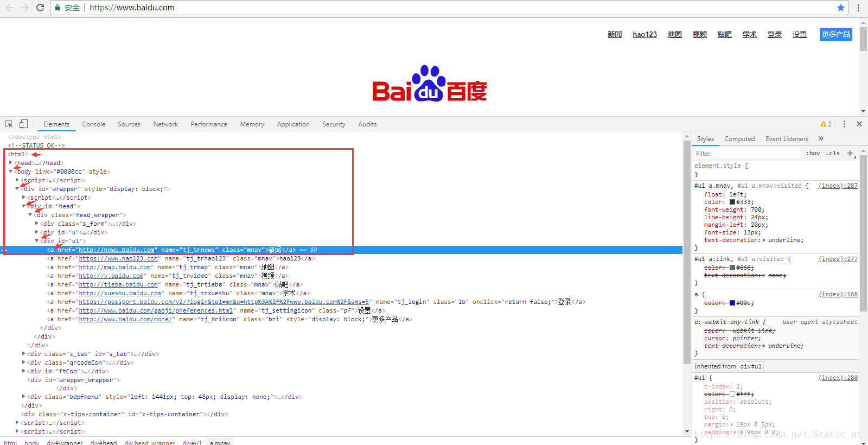Screen dimensions: 868x445
Task: Click the 学术 link
Action: [x=750, y=34]
